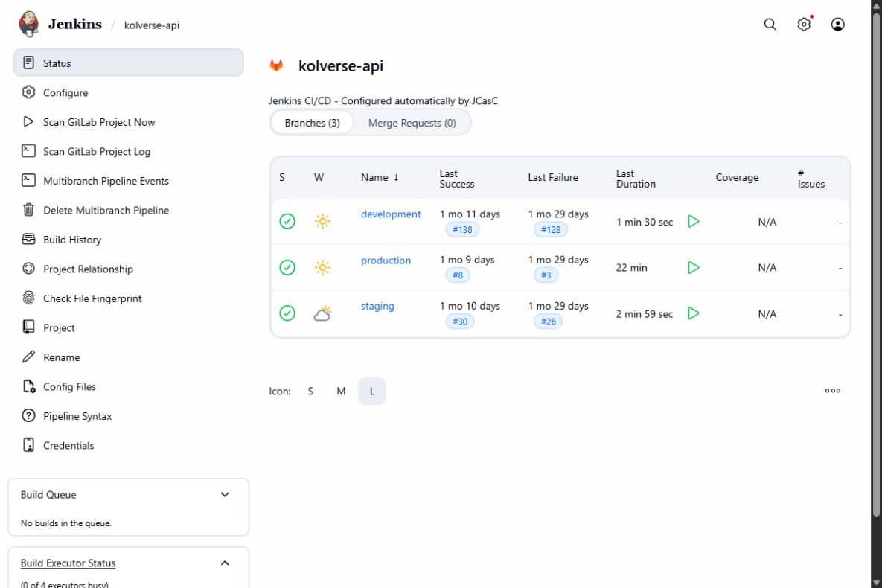Click the Jenkins title text in header

click(x=75, y=24)
